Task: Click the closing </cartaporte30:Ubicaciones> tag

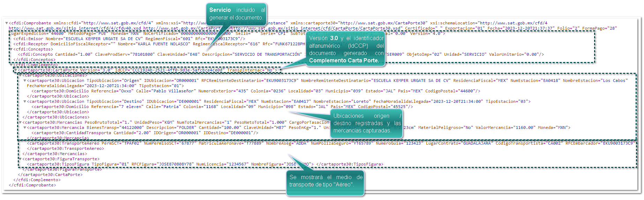Action: click(56, 117)
